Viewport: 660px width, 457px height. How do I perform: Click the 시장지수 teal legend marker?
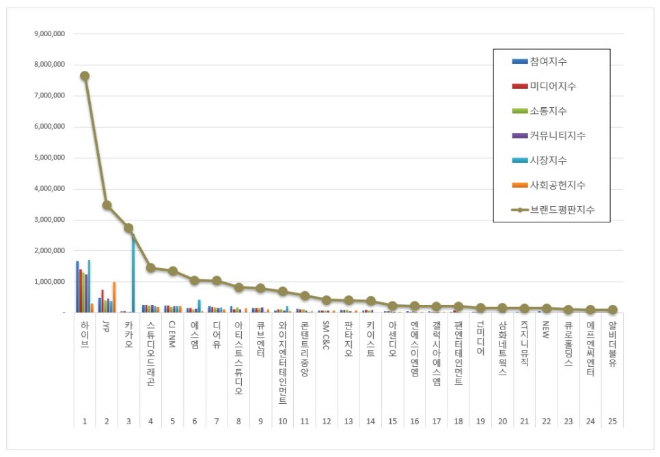pos(520,161)
